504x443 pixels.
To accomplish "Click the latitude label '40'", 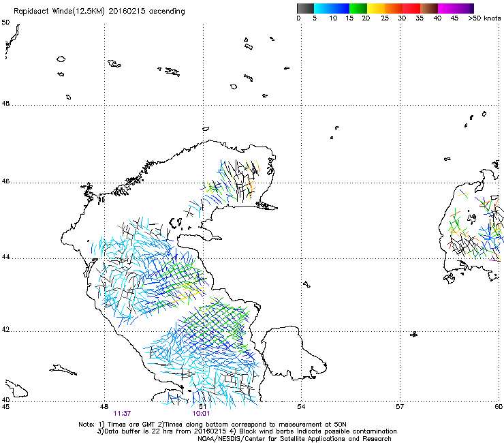I will pyautogui.click(x=5, y=400).
